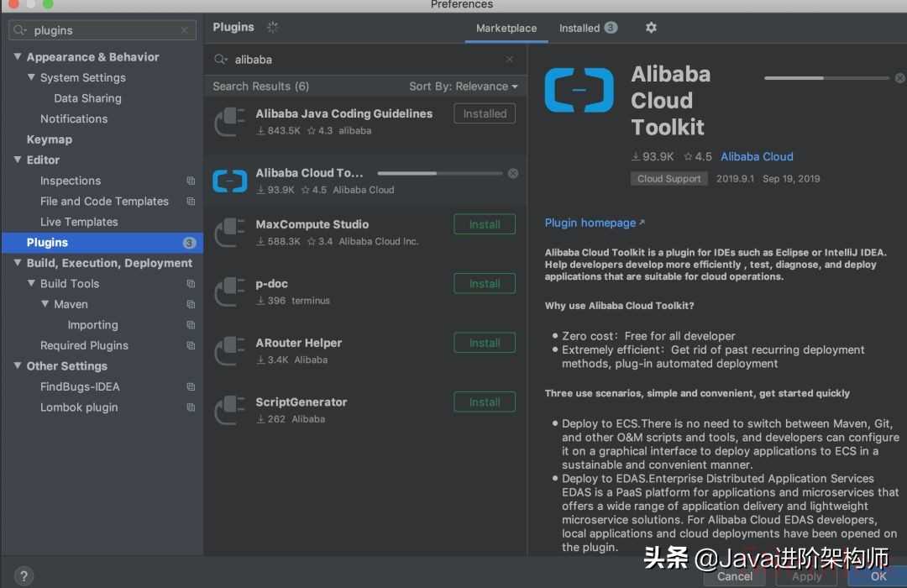Viewport: 907px width, 588px height.
Task: Collapse the Other Settings section
Action: coord(18,366)
